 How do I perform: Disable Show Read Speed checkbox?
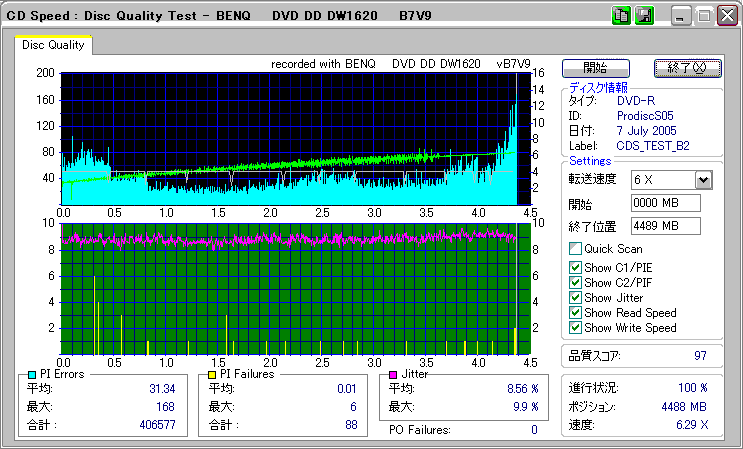(575, 313)
